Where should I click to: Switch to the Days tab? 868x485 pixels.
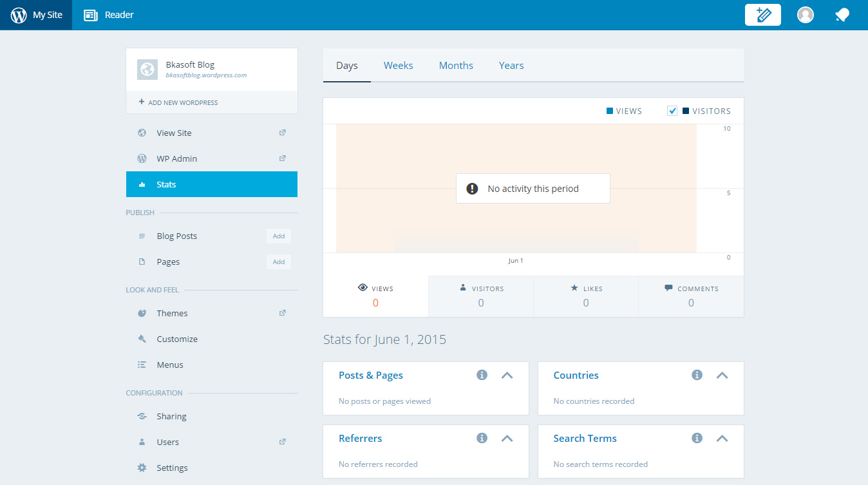click(347, 66)
